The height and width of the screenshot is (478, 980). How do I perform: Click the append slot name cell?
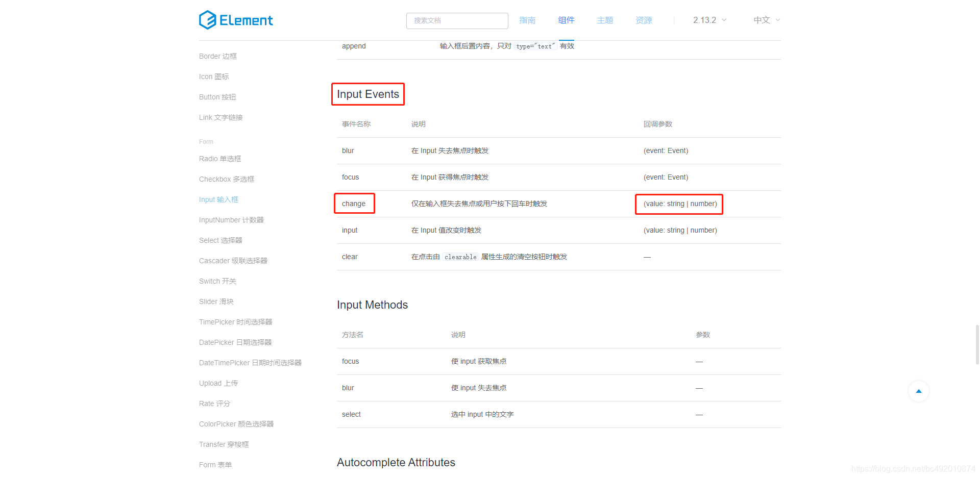pos(354,46)
